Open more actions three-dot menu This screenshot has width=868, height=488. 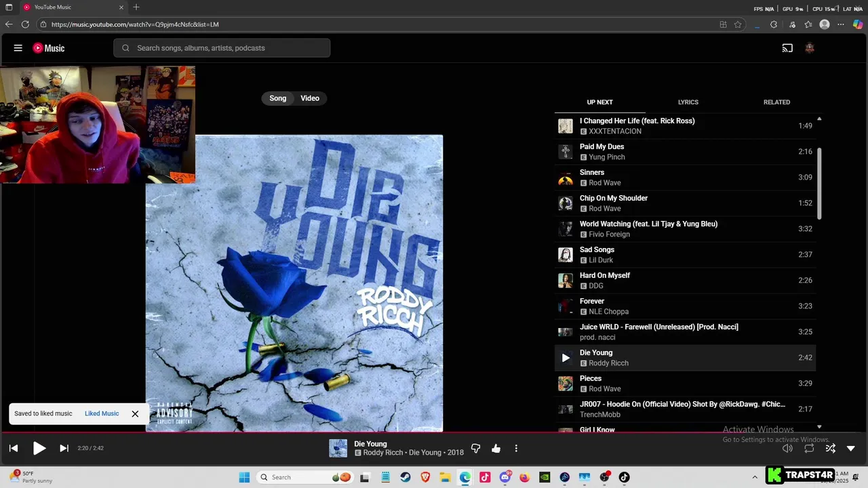pos(516,448)
